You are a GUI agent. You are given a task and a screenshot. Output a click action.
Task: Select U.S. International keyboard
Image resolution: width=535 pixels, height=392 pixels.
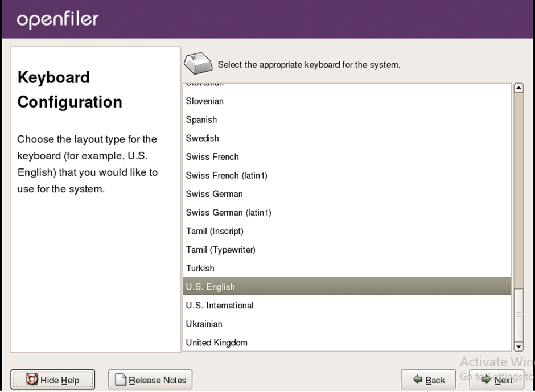click(347, 306)
